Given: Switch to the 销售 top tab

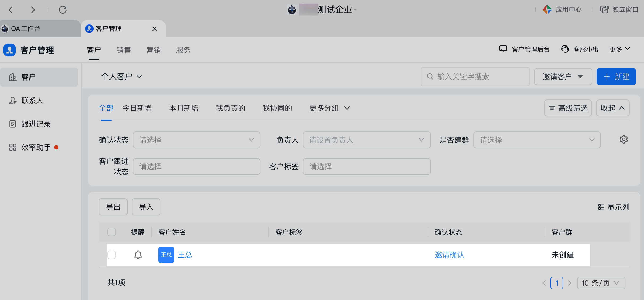Looking at the screenshot, I should [x=124, y=50].
